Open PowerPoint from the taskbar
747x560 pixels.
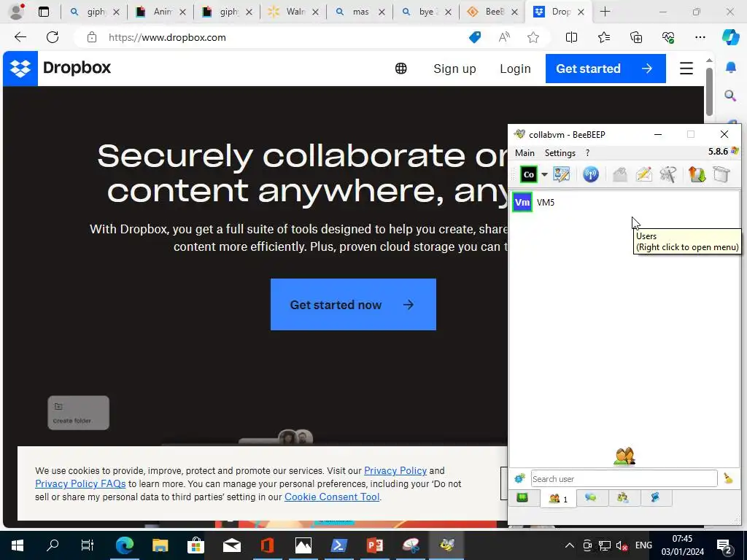[374, 545]
